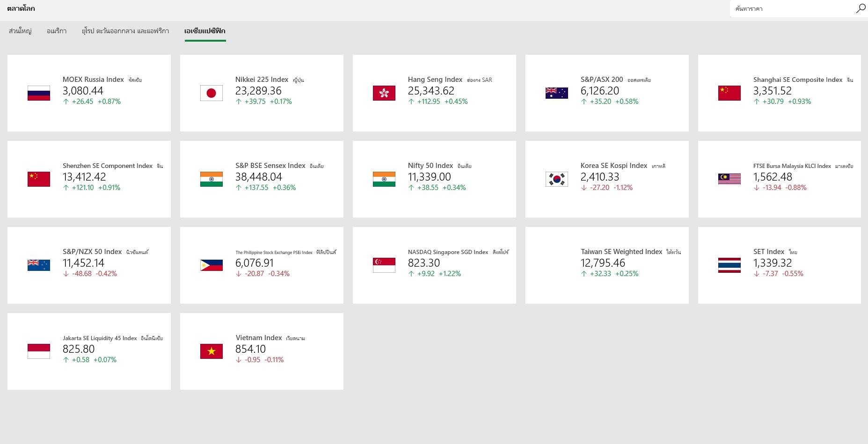This screenshot has width=868, height=444.
Task: Switch to the อเมริกา tab
Action: [57, 31]
